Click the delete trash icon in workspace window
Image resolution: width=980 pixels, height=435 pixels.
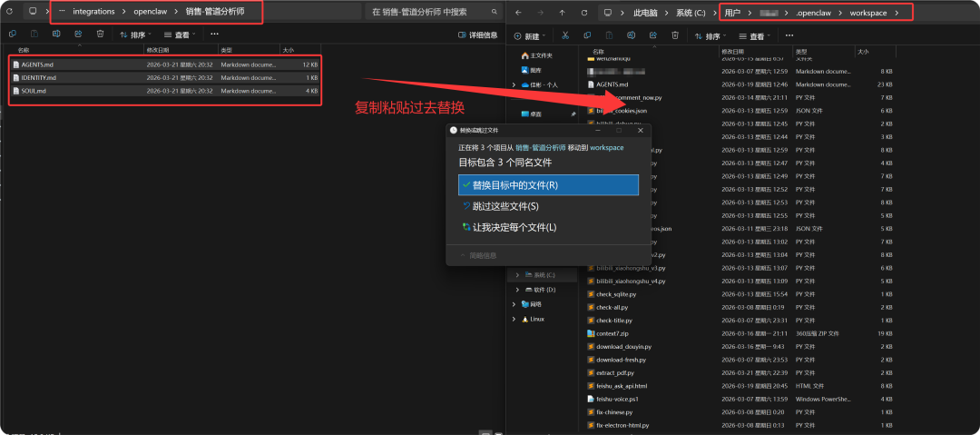(x=675, y=36)
